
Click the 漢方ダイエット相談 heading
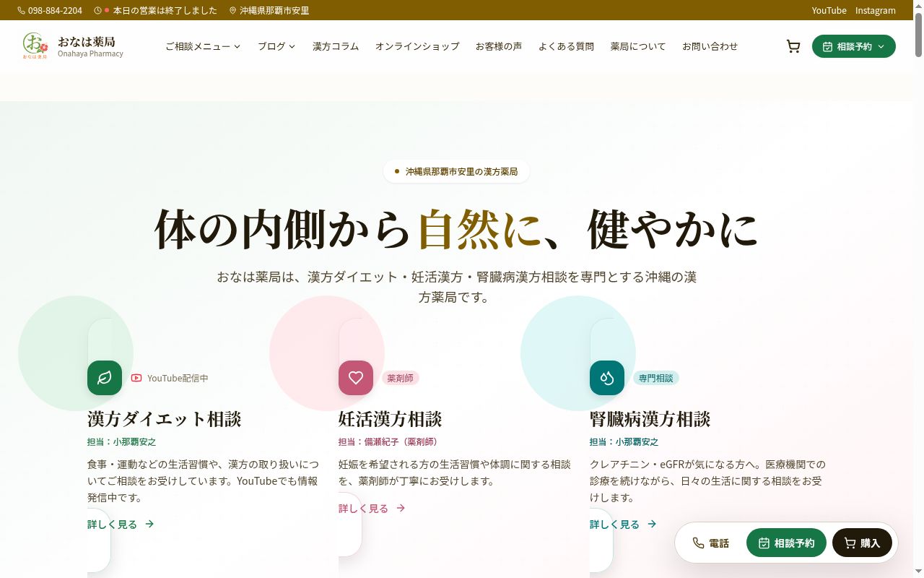(x=165, y=419)
